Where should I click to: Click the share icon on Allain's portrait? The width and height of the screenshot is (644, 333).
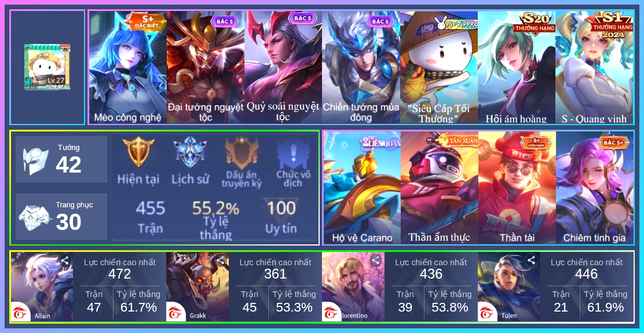[x=64, y=260]
